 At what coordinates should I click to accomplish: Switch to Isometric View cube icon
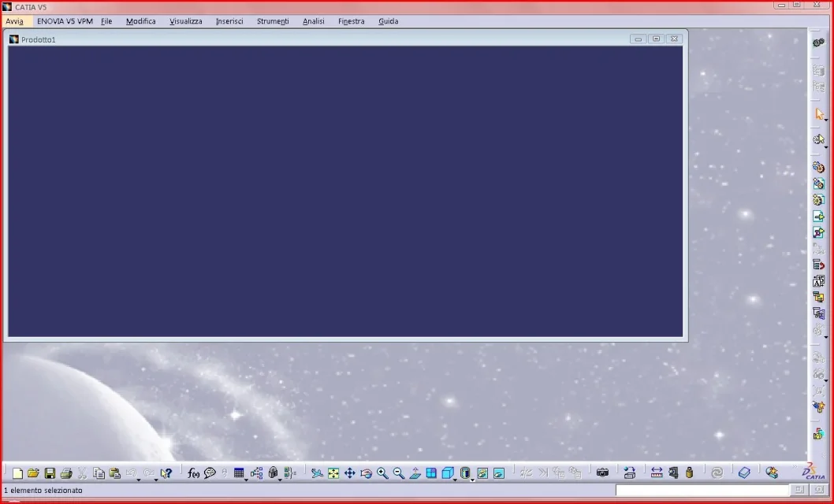click(x=448, y=472)
